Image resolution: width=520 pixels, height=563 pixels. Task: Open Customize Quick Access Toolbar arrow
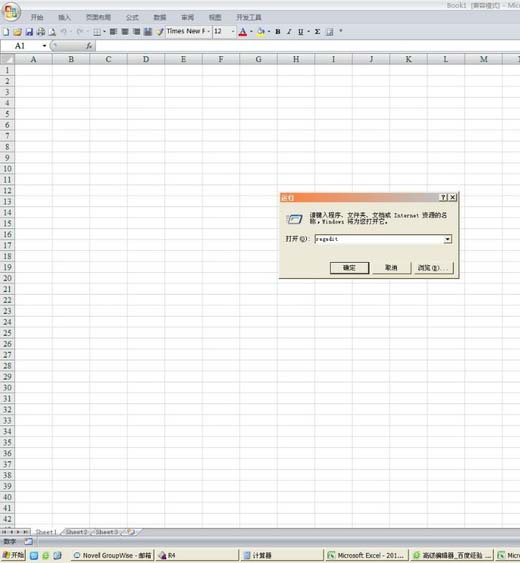[341, 31]
